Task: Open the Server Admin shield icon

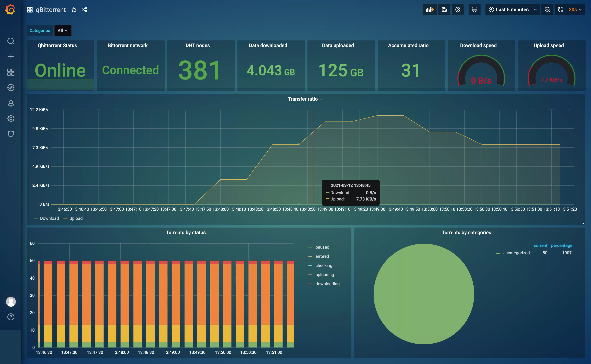Action: pos(11,134)
